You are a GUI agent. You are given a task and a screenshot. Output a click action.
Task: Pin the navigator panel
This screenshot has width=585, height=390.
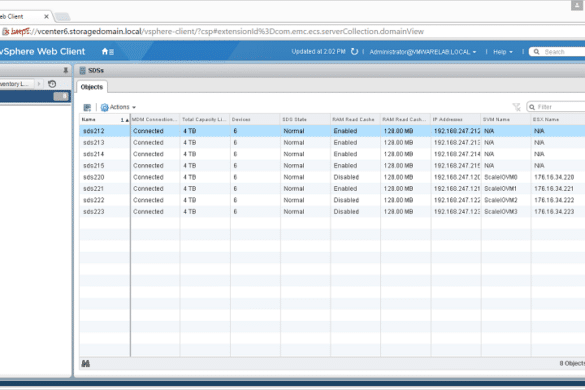(66, 70)
